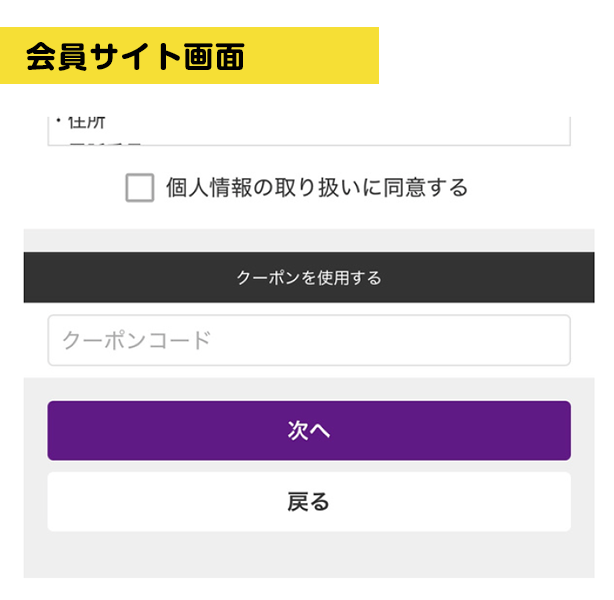Image resolution: width=614 pixels, height=600 pixels.
Task: Check the personal information consent checkbox
Action: [140, 187]
